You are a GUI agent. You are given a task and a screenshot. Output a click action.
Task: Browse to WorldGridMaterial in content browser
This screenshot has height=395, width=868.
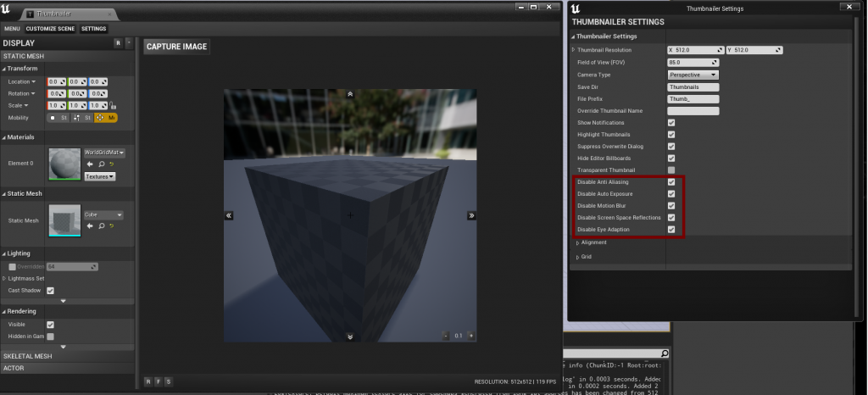101,164
